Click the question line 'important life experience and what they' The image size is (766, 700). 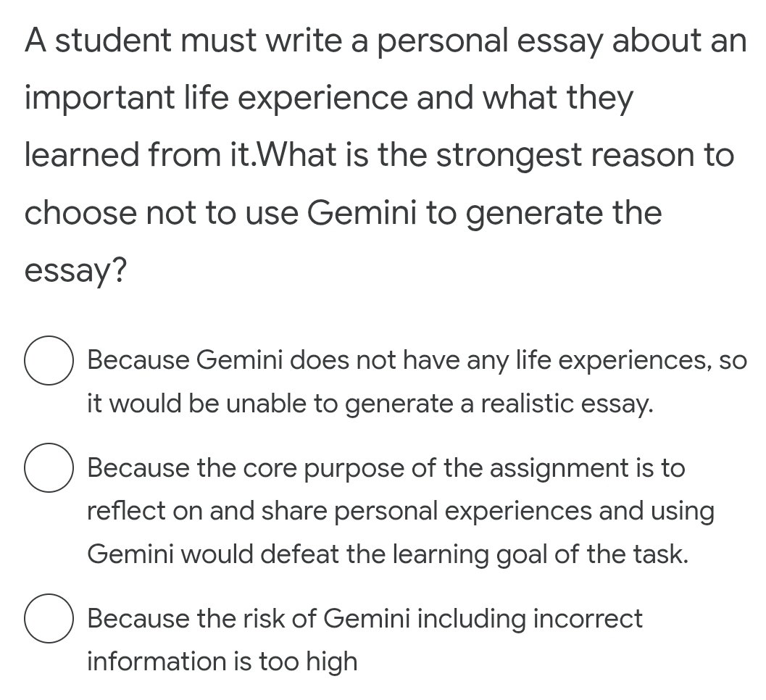coord(328,98)
